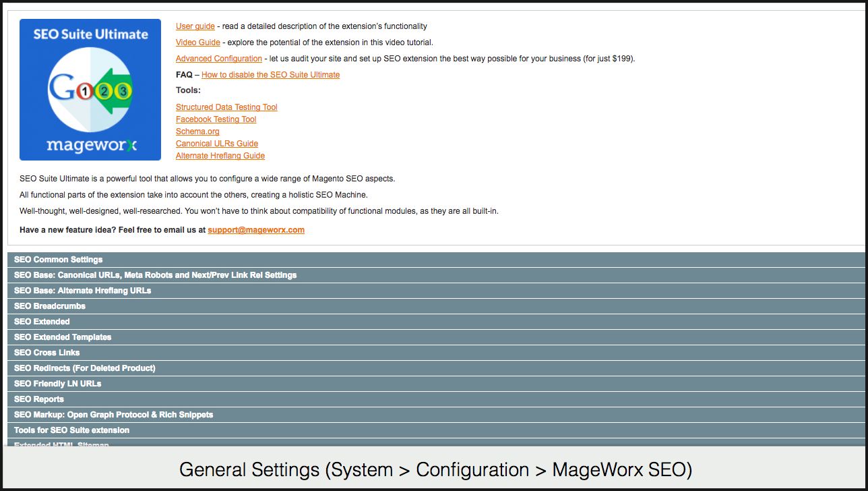Viewport: 868px width, 491px height.
Task: Expand the SEO Cross Links section
Action: 47,353
